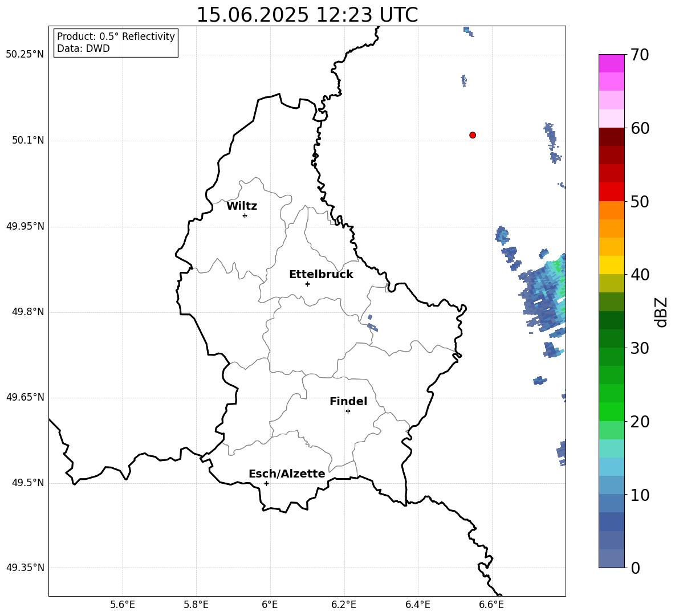Click the Esch/Alzette station cross marker

click(266, 483)
